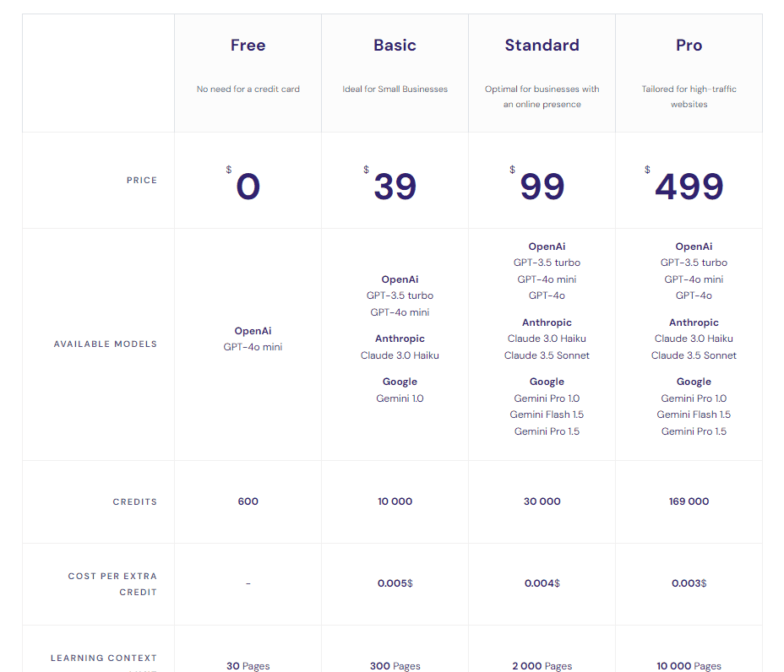Select the Standard plan column header

[x=542, y=45]
